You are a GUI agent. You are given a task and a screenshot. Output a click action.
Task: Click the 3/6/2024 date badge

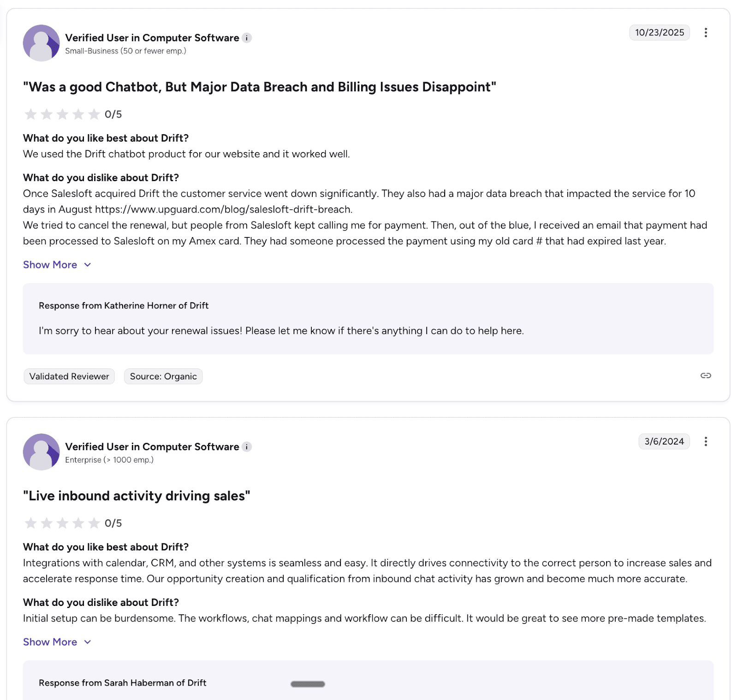664,441
